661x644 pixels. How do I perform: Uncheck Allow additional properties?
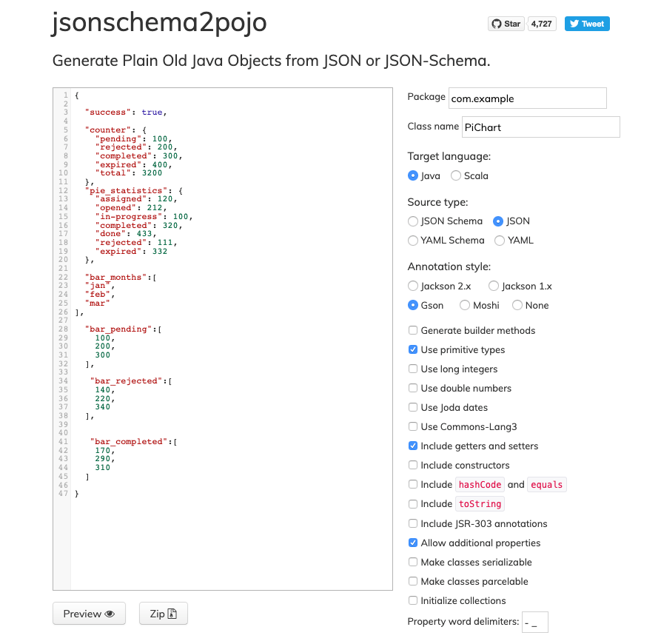[x=412, y=543]
